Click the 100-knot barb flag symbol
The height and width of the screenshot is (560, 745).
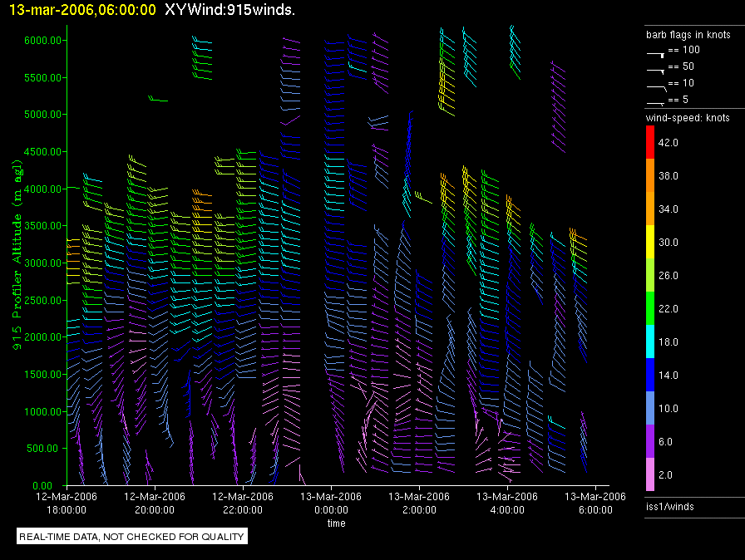click(656, 53)
